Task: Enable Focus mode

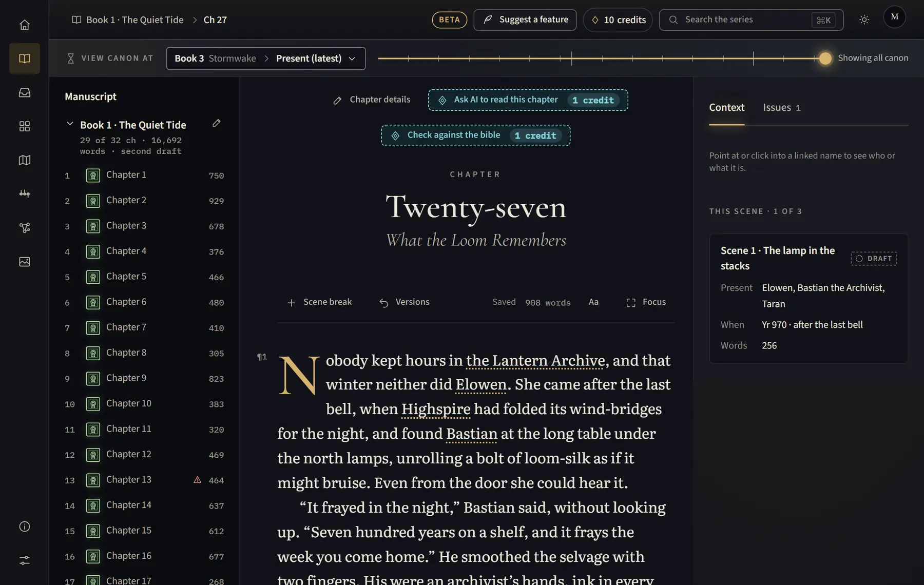Action: 646,302
